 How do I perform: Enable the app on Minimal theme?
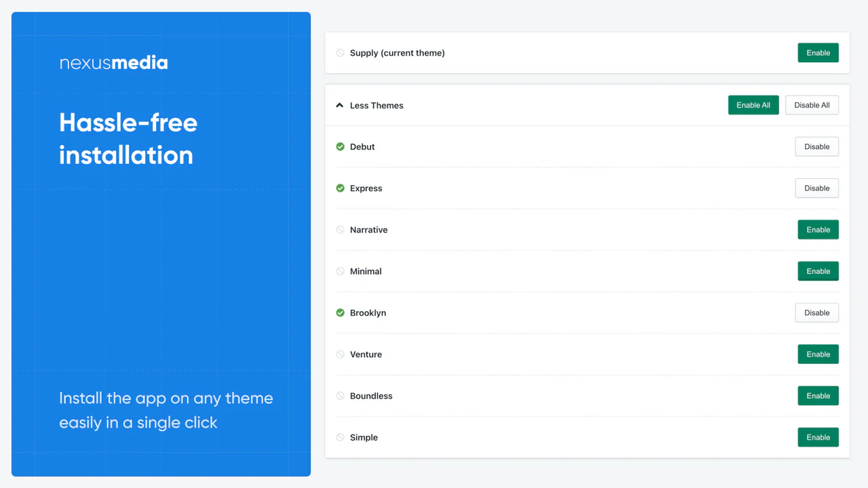pos(818,271)
